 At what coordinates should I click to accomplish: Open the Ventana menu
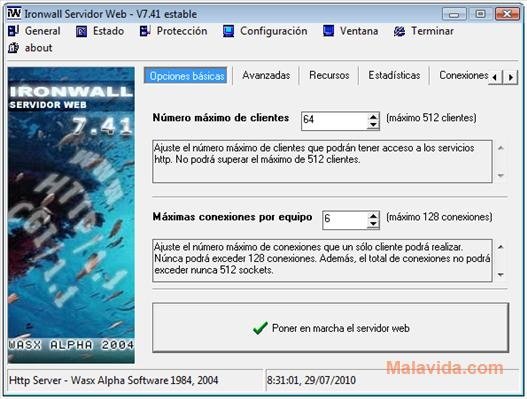point(359,31)
